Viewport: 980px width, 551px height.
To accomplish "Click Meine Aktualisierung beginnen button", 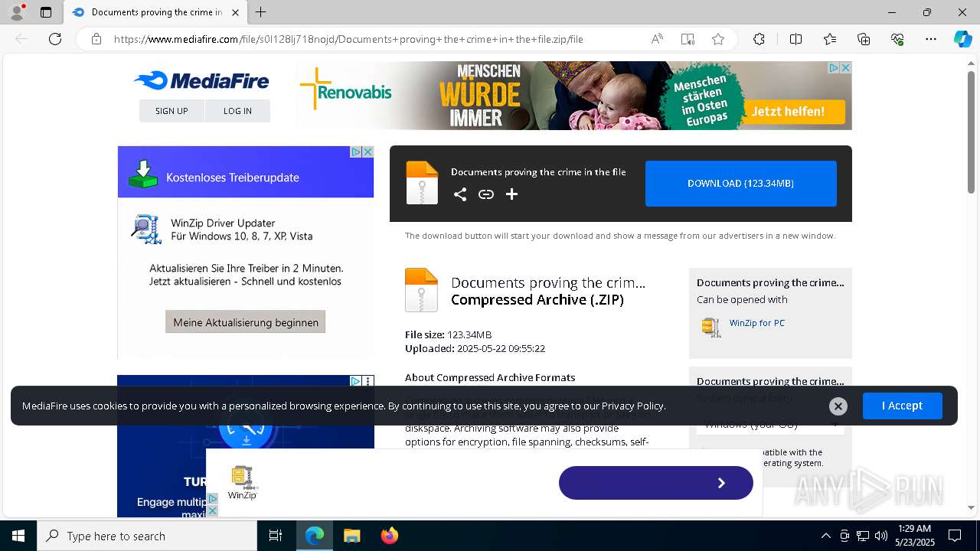I will point(246,322).
